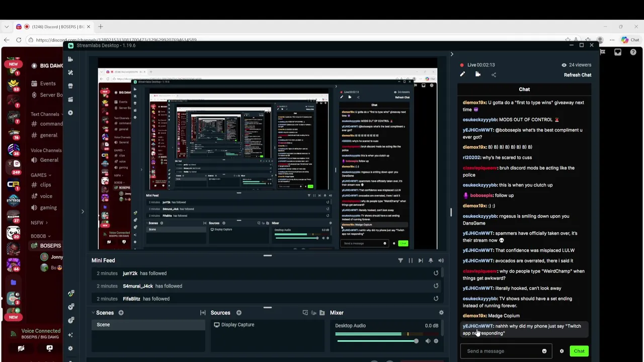This screenshot has width=644, height=362.
Task: Go back using browser back arrow
Action: 7,40
